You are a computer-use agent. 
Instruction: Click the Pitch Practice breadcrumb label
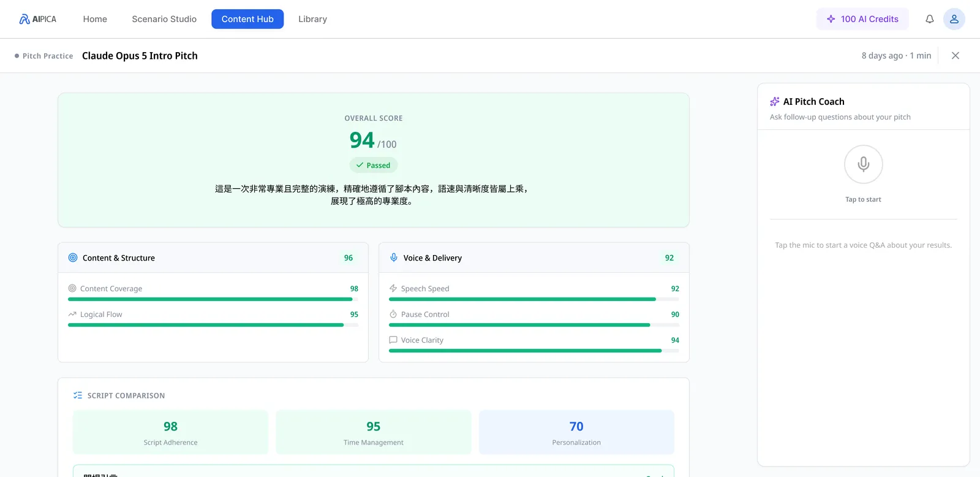coord(48,56)
